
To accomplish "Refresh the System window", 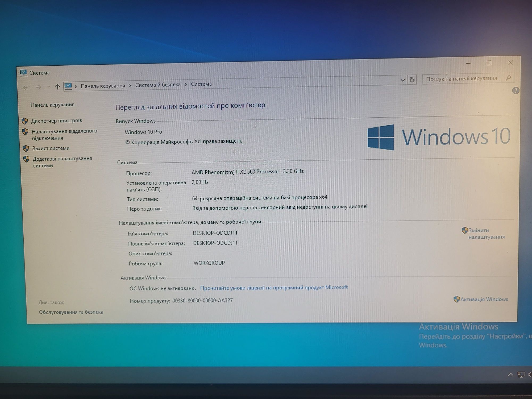I will pos(412,80).
